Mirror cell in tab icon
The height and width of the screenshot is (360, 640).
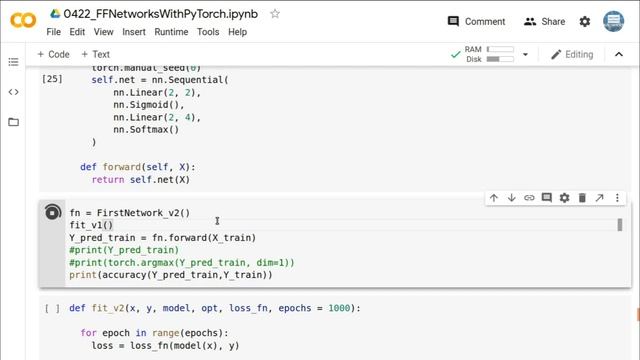599,198
